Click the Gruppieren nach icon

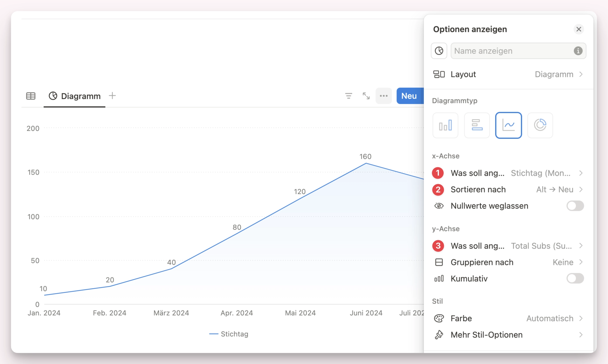point(439,262)
